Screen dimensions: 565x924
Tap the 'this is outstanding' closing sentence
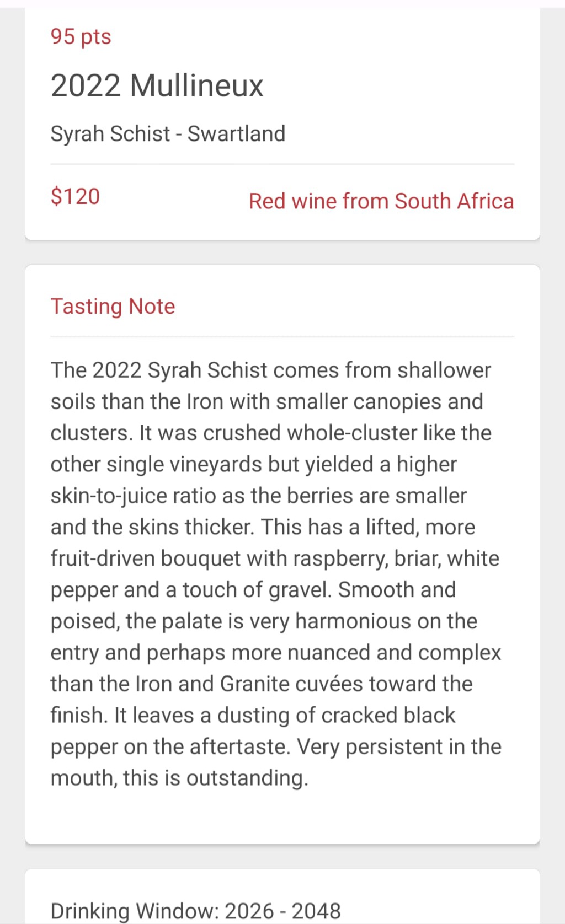(215, 778)
